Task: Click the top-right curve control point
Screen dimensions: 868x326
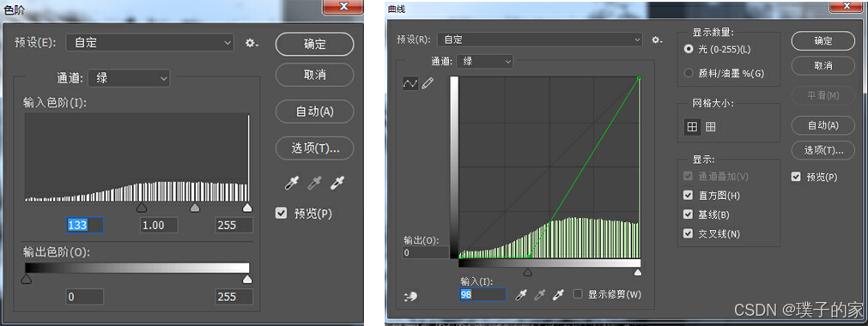Action: click(639, 79)
